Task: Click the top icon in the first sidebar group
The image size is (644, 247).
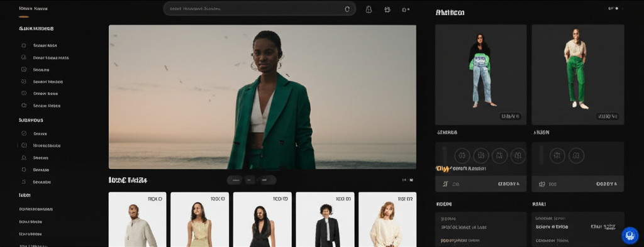Action: point(24,45)
